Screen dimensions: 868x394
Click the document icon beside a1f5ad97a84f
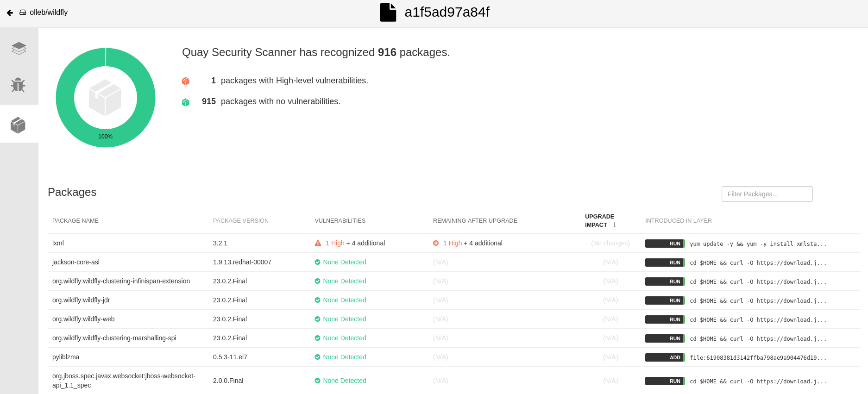click(x=388, y=13)
